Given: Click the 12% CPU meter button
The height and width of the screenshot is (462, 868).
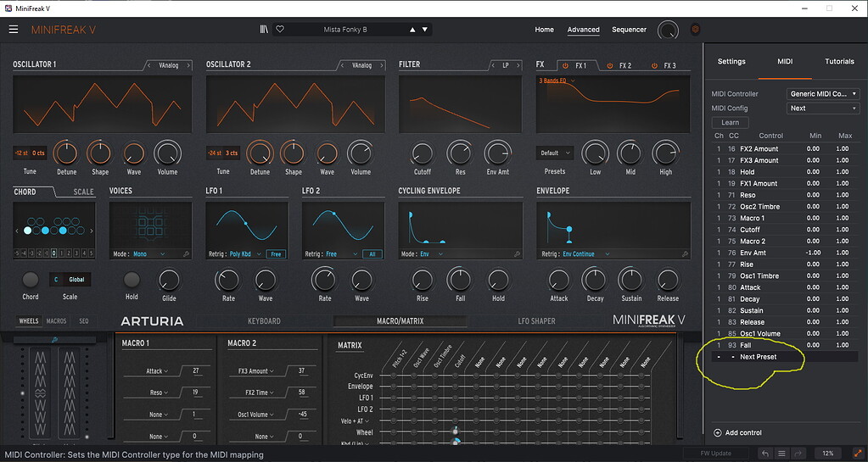Looking at the screenshot, I should pyautogui.click(x=827, y=454).
